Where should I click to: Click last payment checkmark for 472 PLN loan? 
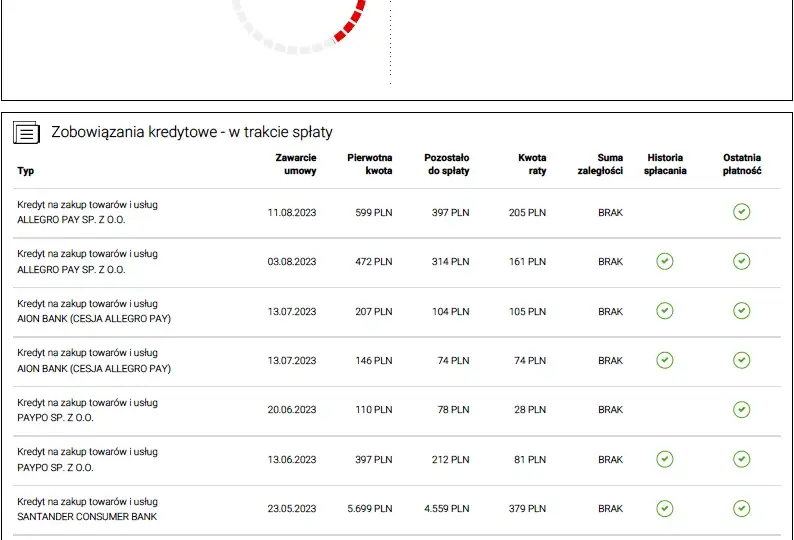[x=741, y=261]
